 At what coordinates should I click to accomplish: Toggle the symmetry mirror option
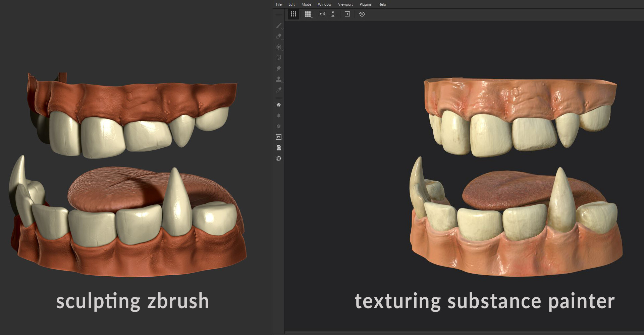coord(322,14)
